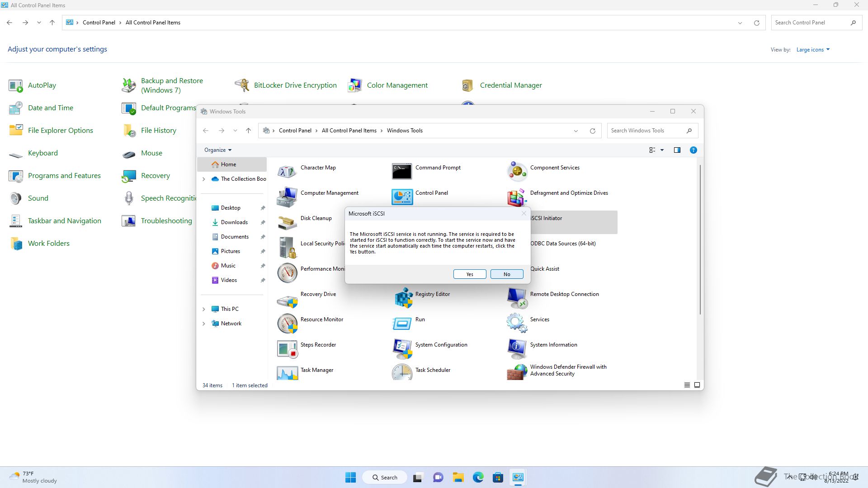
Task: Open Control Panel icon in Windows Tools
Action: 402,197
